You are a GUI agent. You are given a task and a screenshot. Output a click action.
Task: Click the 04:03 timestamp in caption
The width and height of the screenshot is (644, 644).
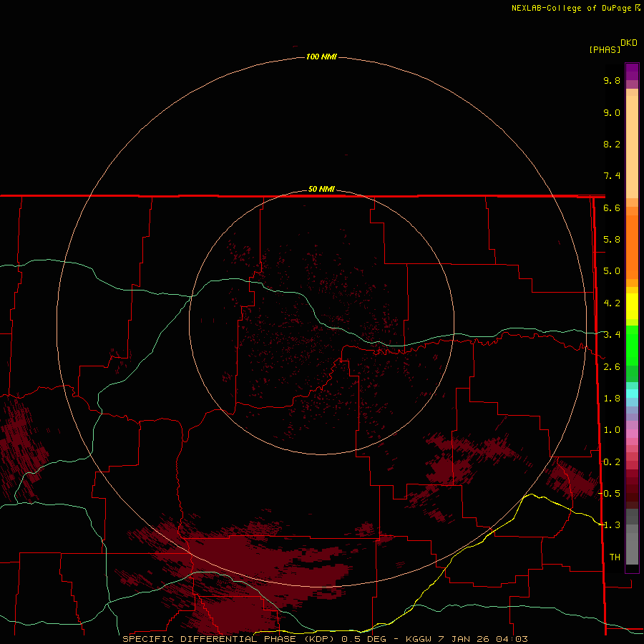click(x=512, y=639)
